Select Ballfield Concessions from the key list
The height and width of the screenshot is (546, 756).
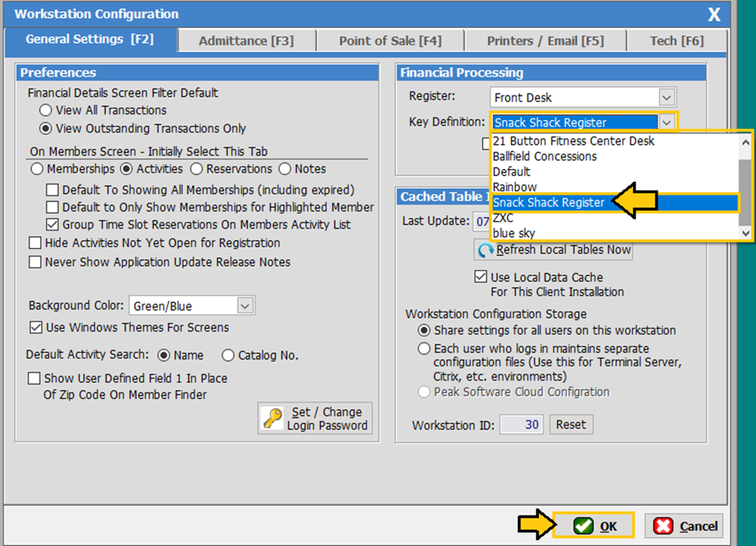545,157
